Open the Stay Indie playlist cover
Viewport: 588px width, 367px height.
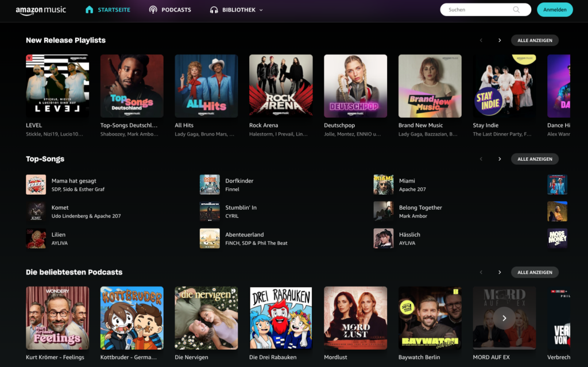[x=504, y=86]
